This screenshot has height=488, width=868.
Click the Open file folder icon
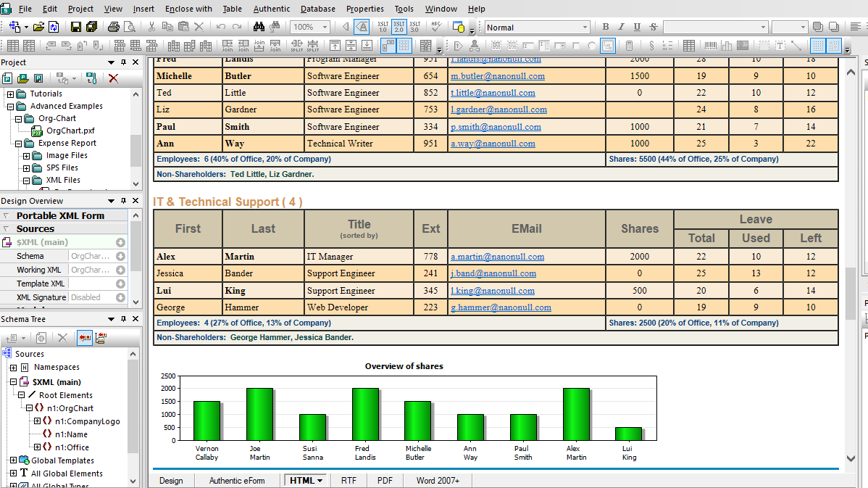[38, 27]
